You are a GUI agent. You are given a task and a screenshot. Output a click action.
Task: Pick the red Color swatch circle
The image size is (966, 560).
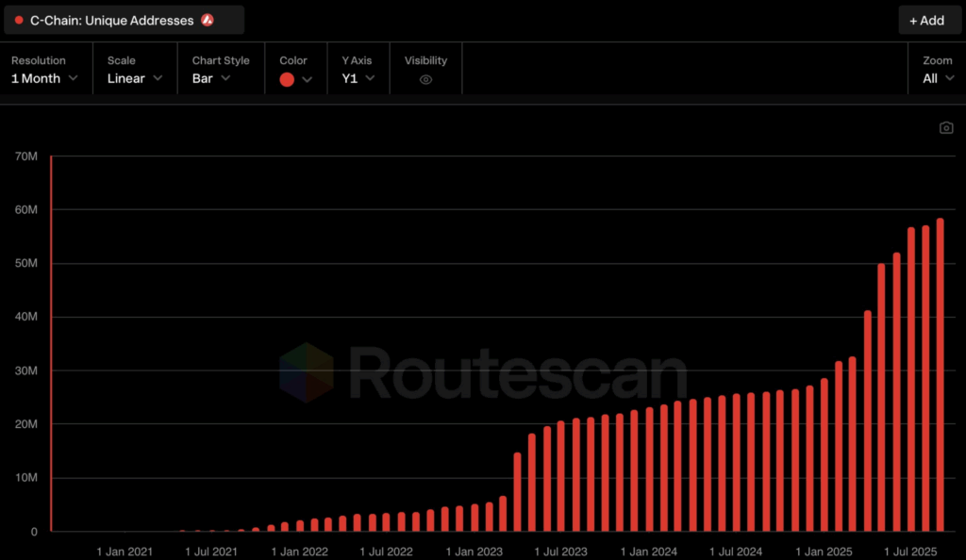coord(287,79)
